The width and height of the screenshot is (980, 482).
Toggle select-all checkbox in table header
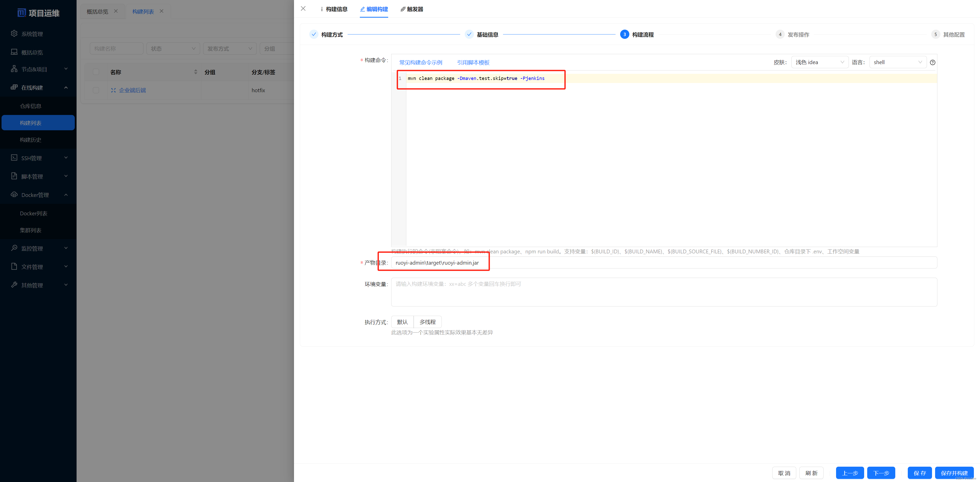point(96,72)
